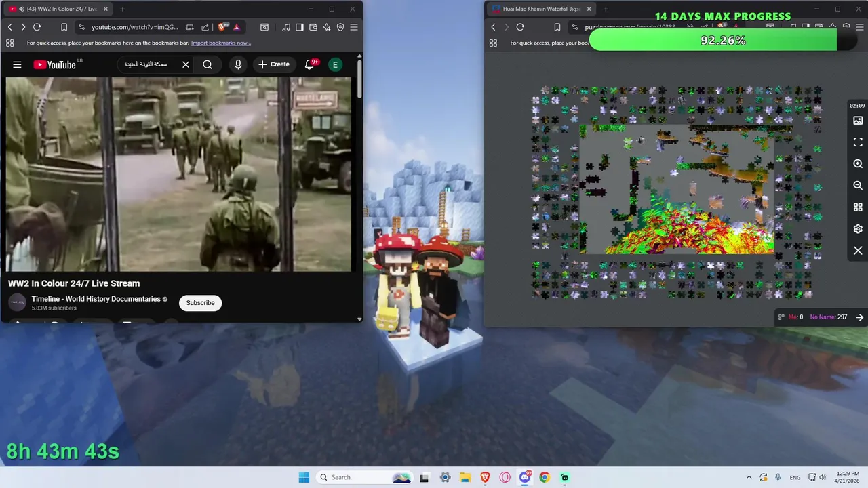Screen dimensions: 868x488
Task: Zoom in on the jigsaw puzzle
Action: point(858,164)
